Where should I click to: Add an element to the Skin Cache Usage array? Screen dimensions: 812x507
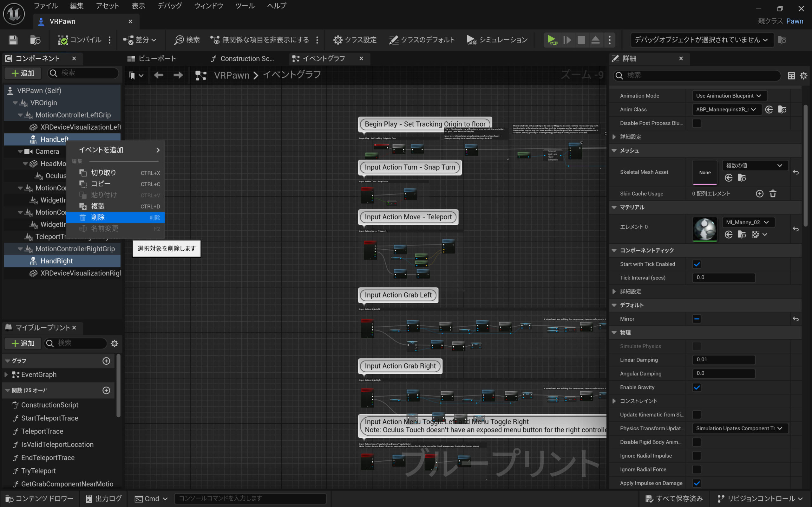point(760,194)
